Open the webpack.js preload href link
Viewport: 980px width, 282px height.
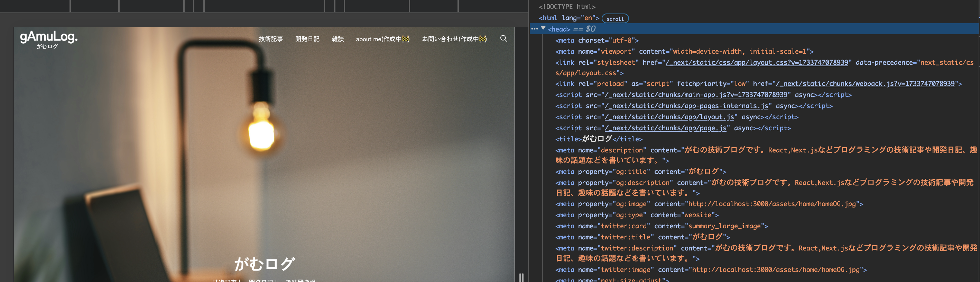coord(865,84)
